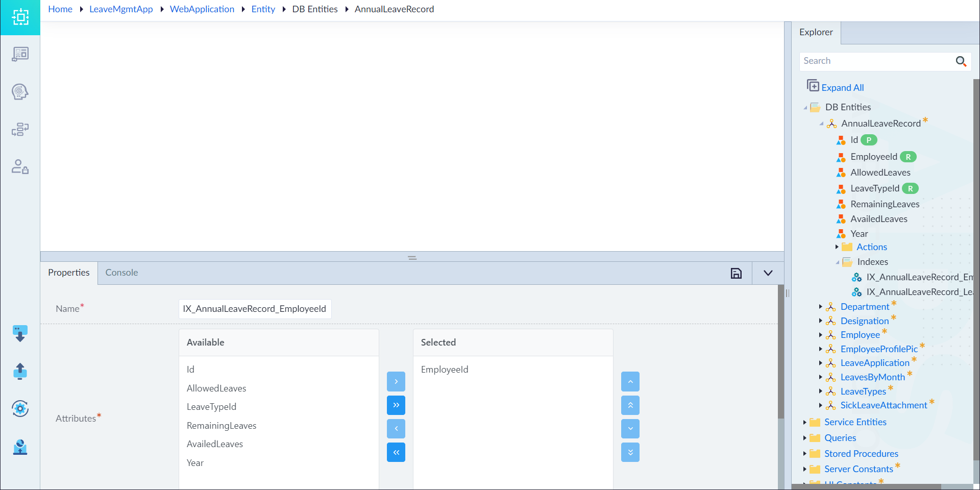The image size is (980, 490).
Task: Move selected attribute to top
Action: (x=630, y=405)
